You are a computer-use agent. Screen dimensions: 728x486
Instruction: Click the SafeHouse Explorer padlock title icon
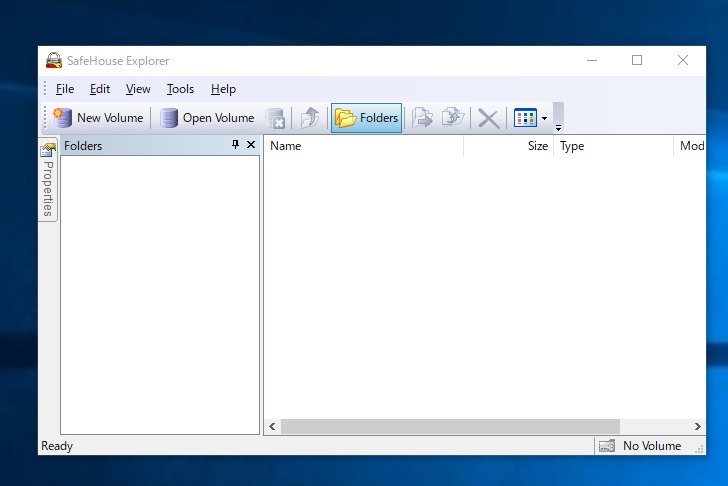[x=54, y=60]
